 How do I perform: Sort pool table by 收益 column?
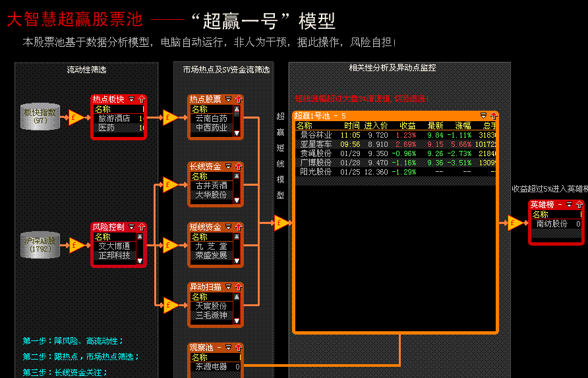[x=407, y=126]
